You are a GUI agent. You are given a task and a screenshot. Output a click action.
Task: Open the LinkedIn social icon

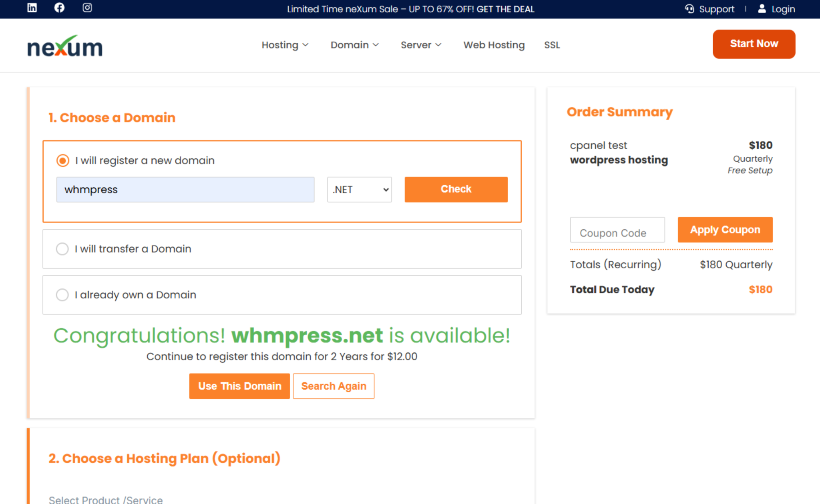tap(31, 8)
